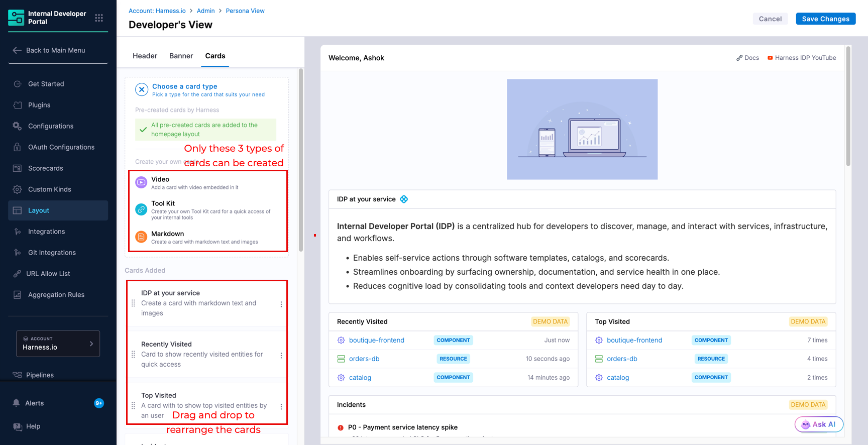Open the Ask AI assistant
Viewport: 868px width, 445px height.
pos(819,424)
